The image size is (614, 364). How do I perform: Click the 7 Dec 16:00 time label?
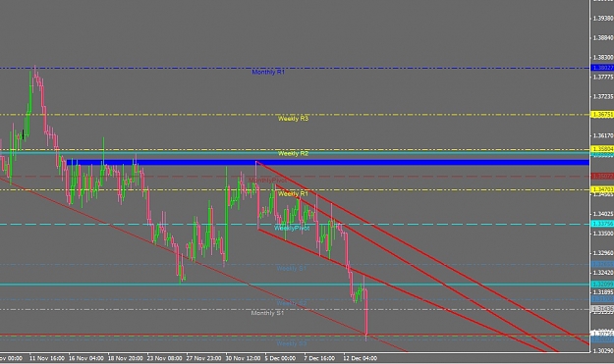(319, 358)
